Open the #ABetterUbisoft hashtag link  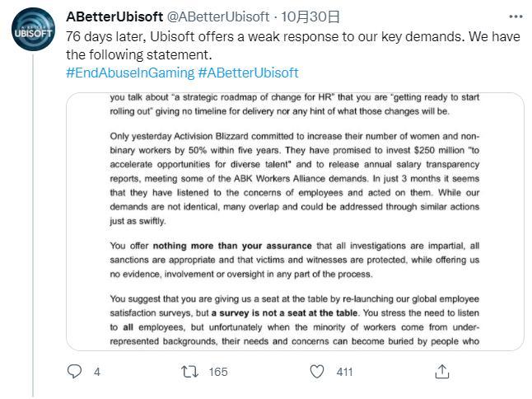pyautogui.click(x=248, y=73)
